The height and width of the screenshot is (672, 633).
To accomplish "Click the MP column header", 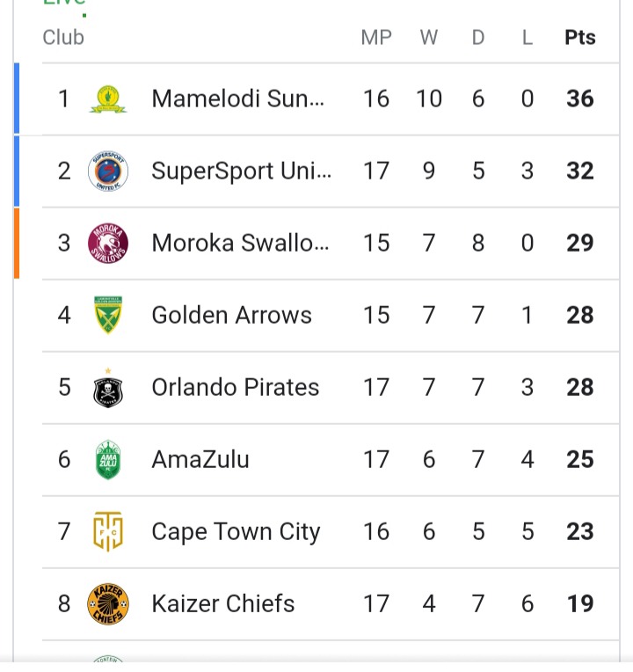I will [x=376, y=37].
